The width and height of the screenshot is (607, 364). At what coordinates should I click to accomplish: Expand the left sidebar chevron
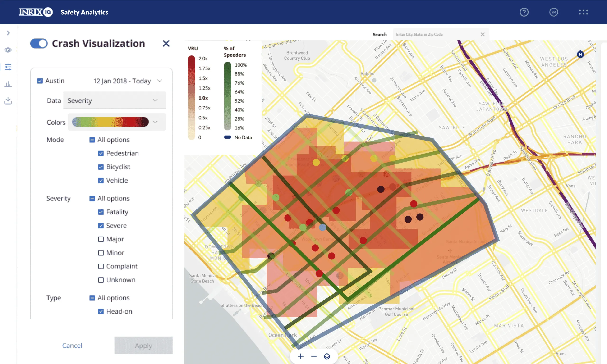point(8,33)
